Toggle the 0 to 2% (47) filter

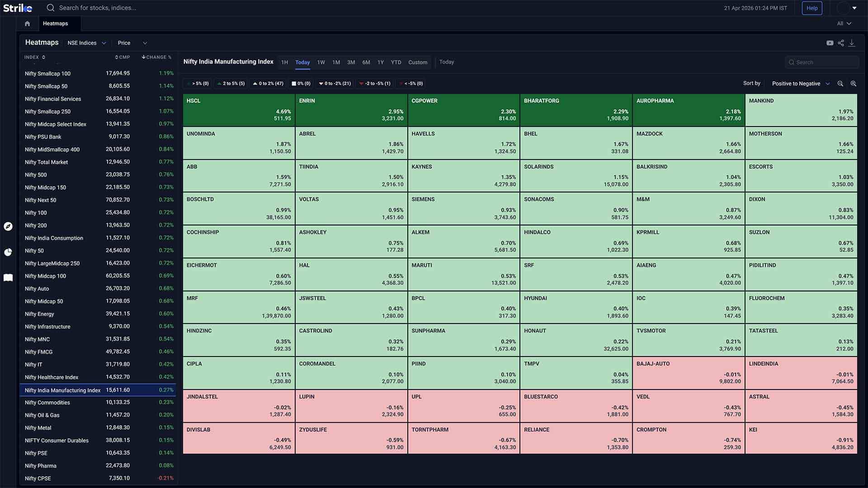pyautogui.click(x=268, y=84)
